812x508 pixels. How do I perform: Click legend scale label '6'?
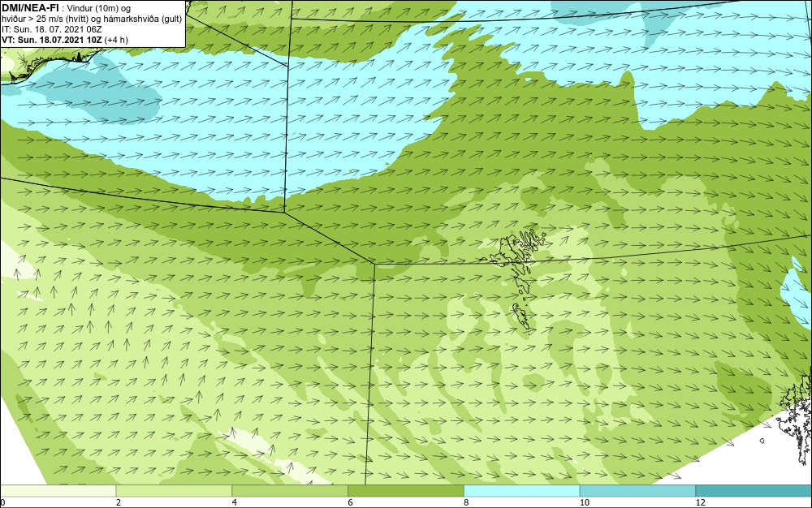point(351,502)
